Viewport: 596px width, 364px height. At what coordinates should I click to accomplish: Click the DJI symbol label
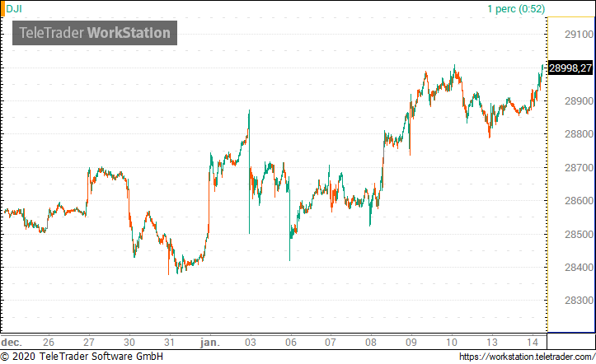(14, 8)
